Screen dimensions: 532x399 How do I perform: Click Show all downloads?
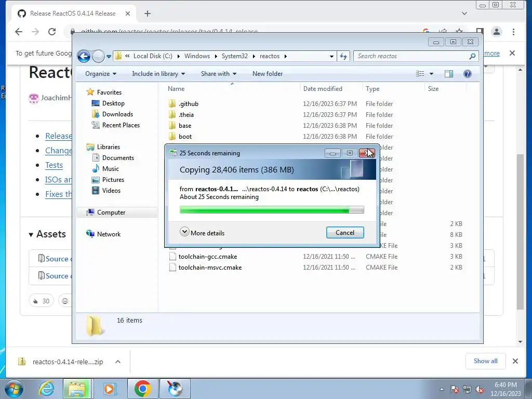click(x=485, y=361)
